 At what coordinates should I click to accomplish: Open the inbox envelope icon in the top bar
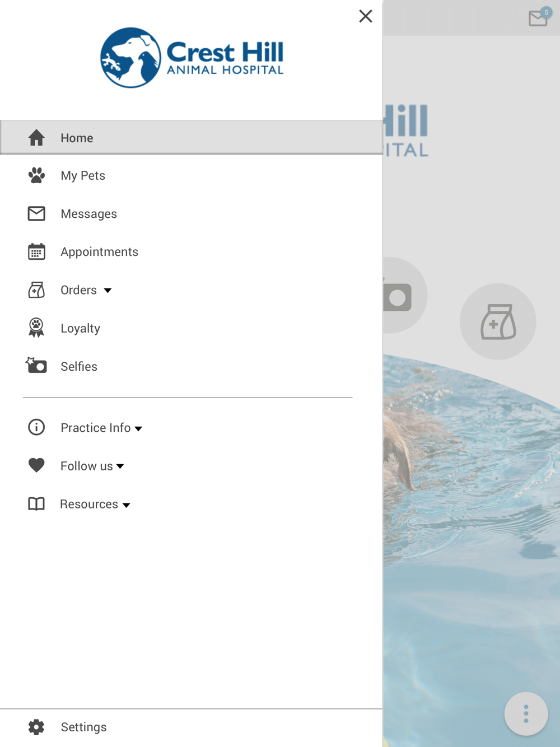tap(538, 19)
